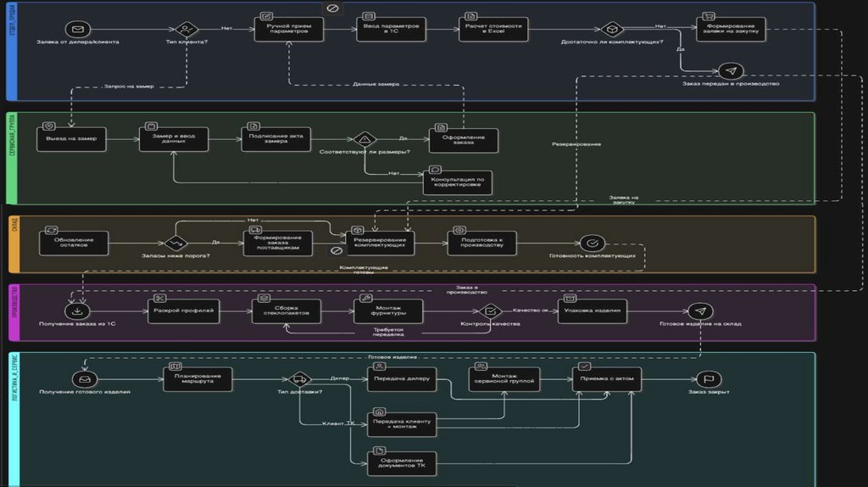Select the cyan 'Логистика и сервис' lane header
868x487 pixels.
click(x=14, y=419)
